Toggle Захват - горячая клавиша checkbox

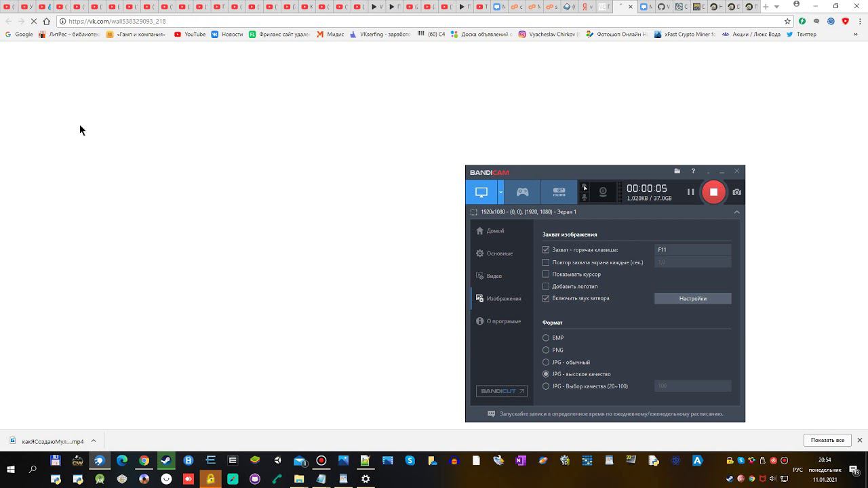546,250
